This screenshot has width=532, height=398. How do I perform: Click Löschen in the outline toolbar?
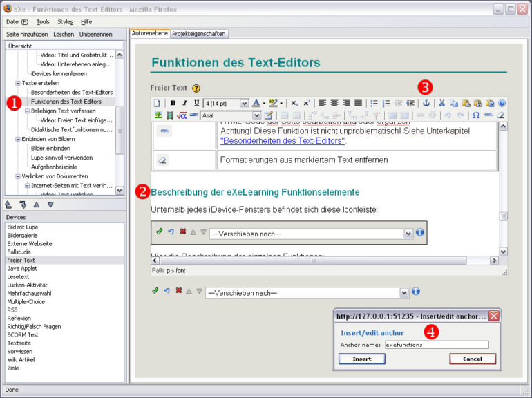pos(64,35)
